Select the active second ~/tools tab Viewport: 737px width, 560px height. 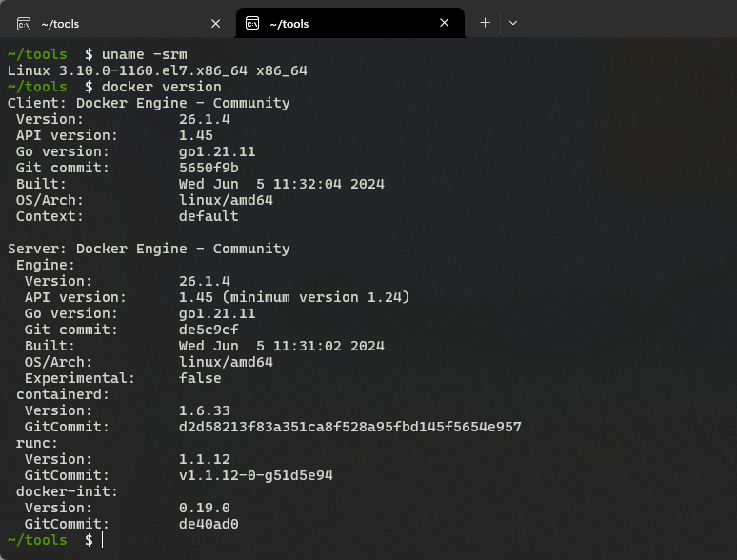tap(349, 23)
